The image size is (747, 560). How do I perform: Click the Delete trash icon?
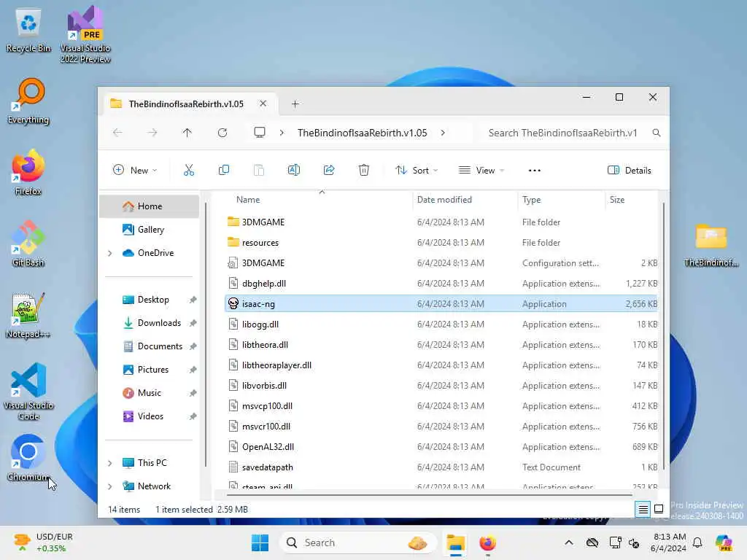tap(364, 170)
